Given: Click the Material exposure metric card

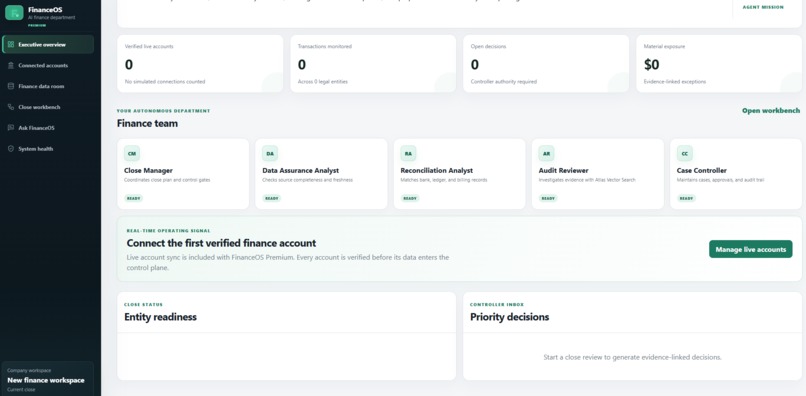Looking at the screenshot, I should tap(719, 64).
